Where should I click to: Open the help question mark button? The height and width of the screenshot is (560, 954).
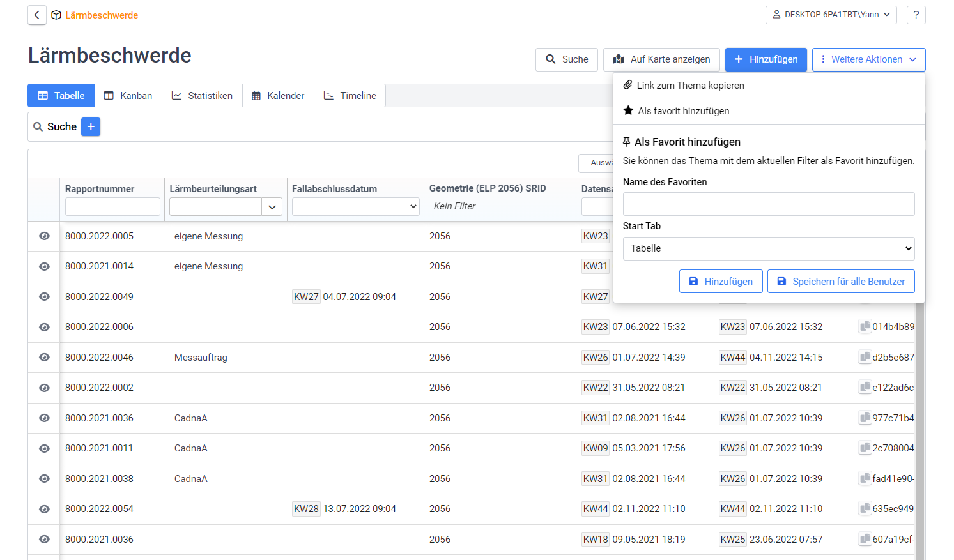916,15
